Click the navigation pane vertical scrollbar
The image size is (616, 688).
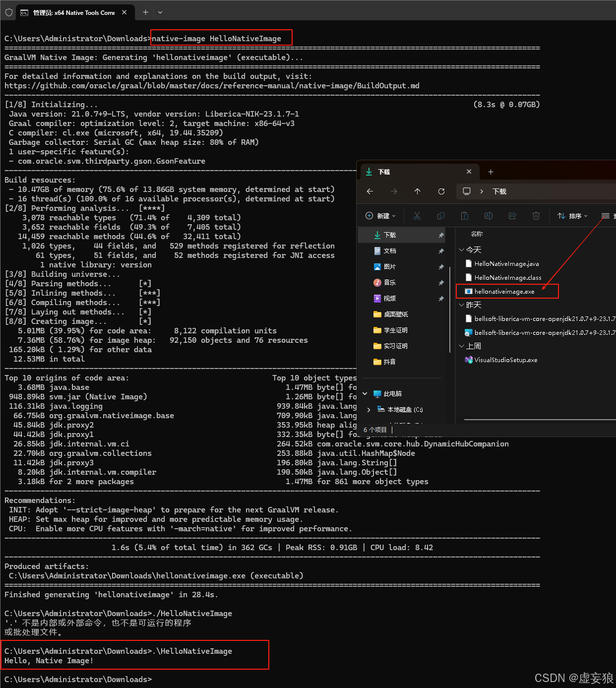(449, 310)
